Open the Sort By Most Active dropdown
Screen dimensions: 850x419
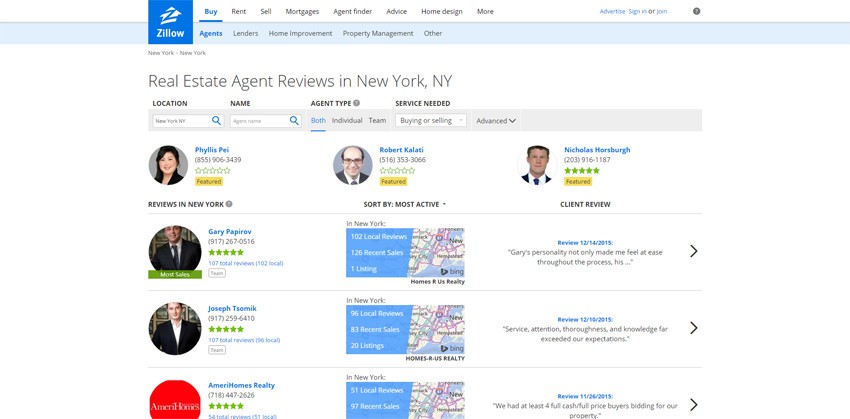(x=405, y=204)
